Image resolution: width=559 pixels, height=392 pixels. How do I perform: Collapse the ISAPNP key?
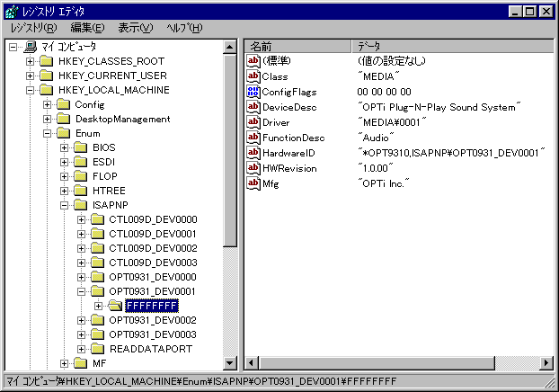64,205
